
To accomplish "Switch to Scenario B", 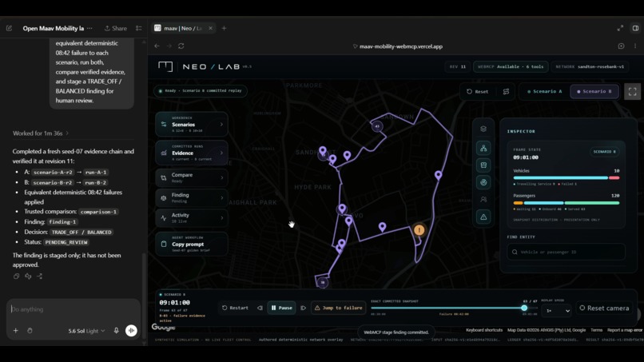I will (x=594, y=92).
